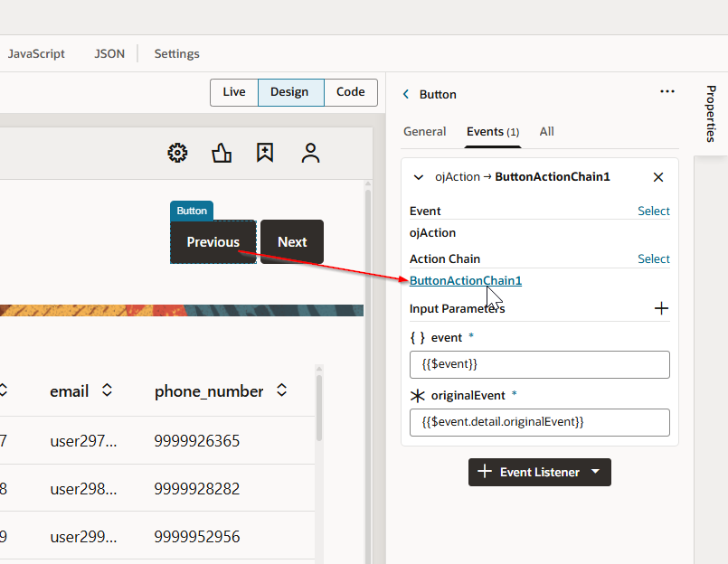The image size is (728, 564).
Task: Switch to Code view
Action: pyautogui.click(x=351, y=92)
